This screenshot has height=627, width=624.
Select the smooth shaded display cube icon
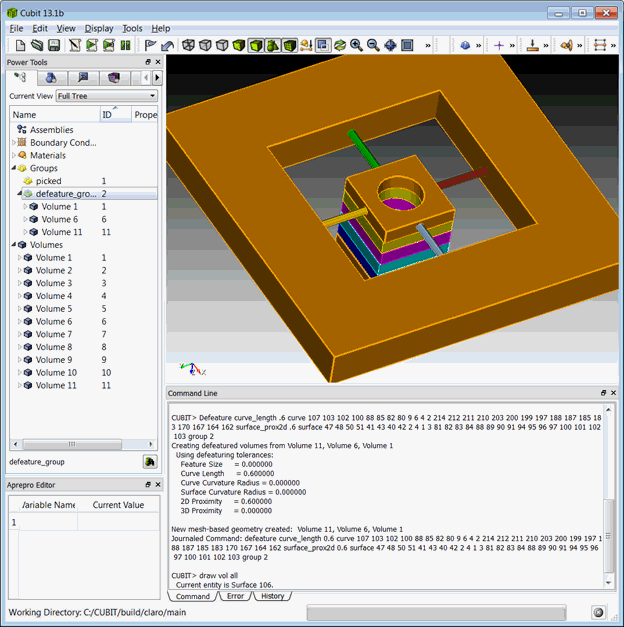pyautogui.click(x=238, y=46)
